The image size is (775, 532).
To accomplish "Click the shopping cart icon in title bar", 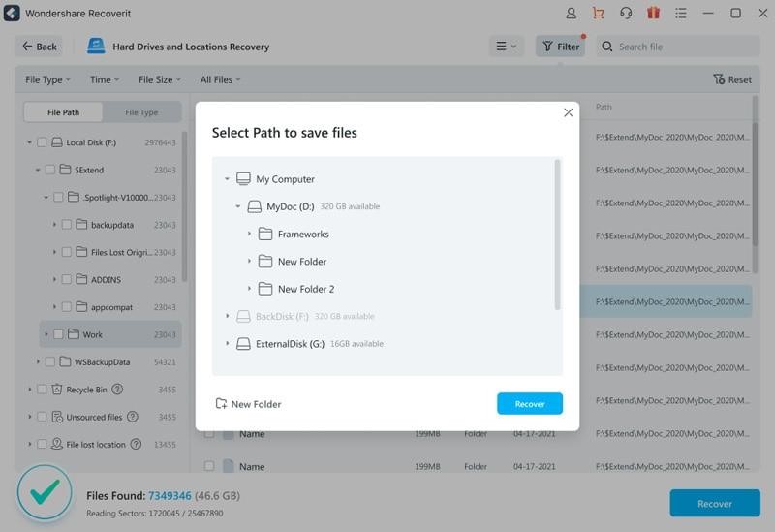I will coord(599,14).
